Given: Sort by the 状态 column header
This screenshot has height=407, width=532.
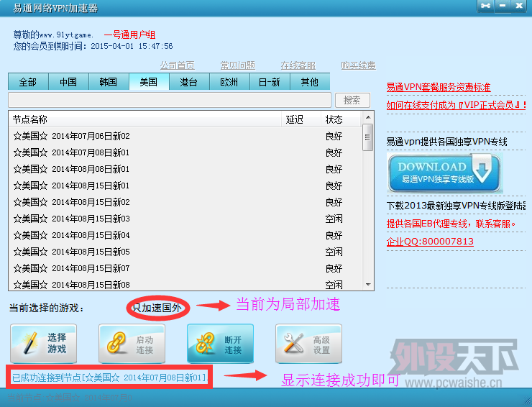Looking at the screenshot, I should 341,119.
